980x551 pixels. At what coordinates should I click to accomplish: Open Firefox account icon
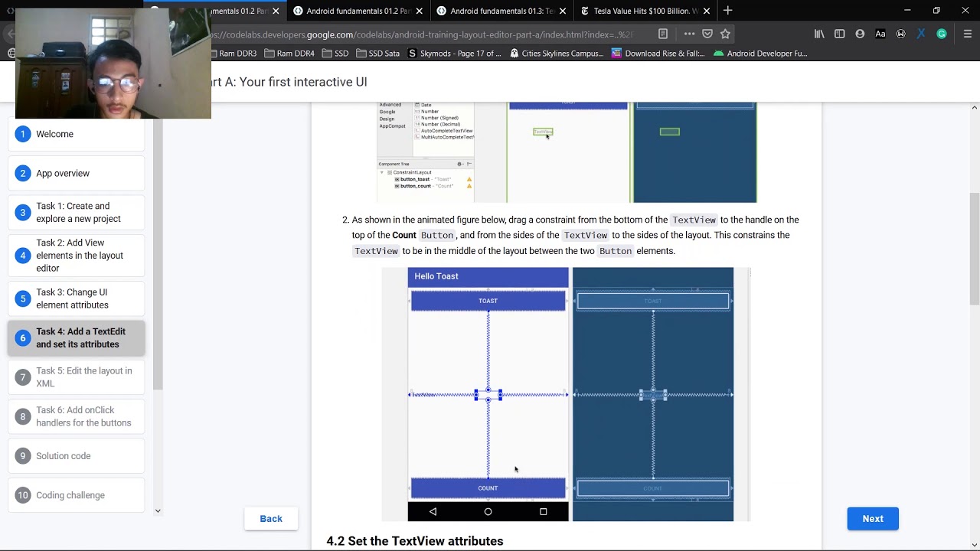(860, 34)
